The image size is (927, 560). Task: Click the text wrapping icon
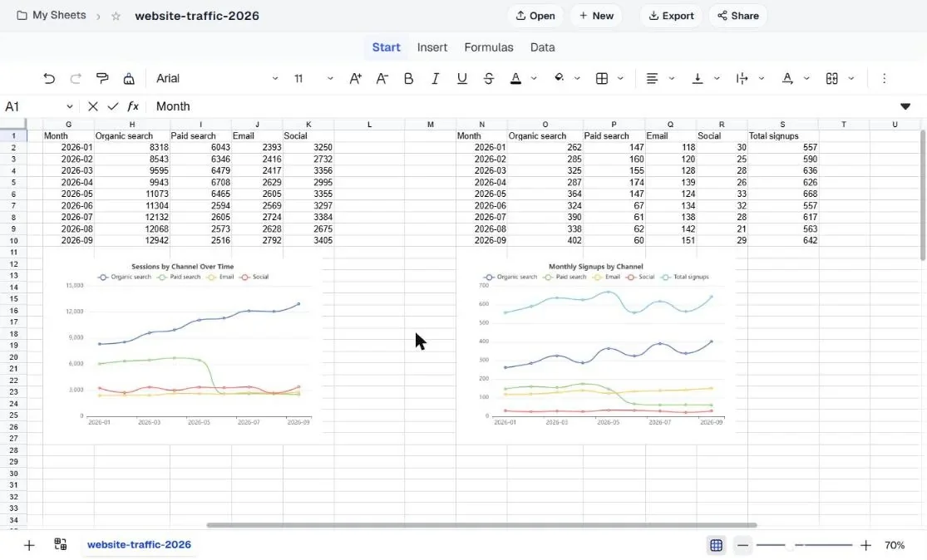742,79
